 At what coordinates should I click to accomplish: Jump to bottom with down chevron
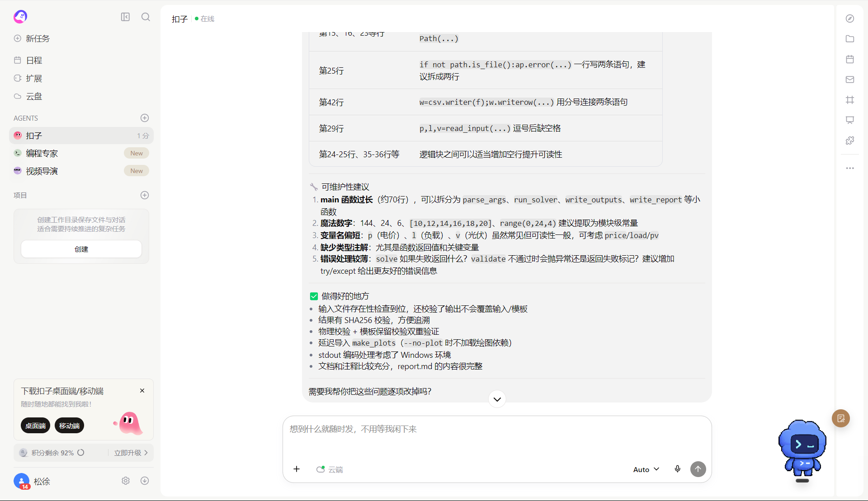(497, 399)
